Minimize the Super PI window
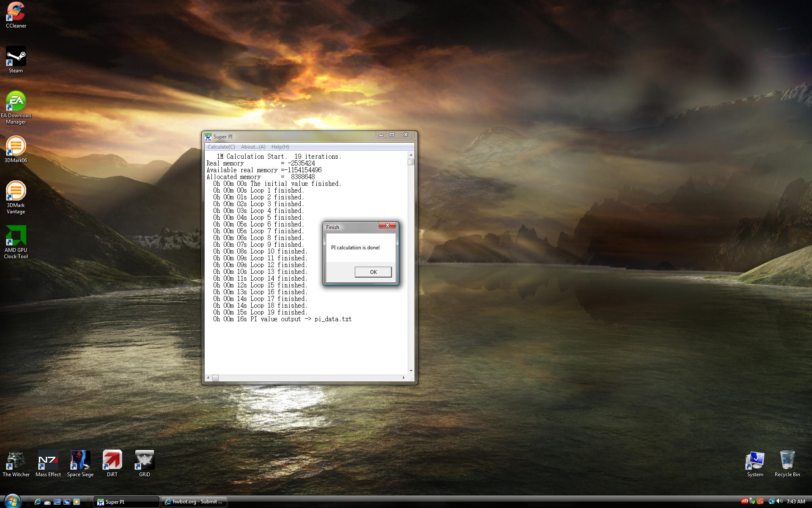 (x=381, y=135)
